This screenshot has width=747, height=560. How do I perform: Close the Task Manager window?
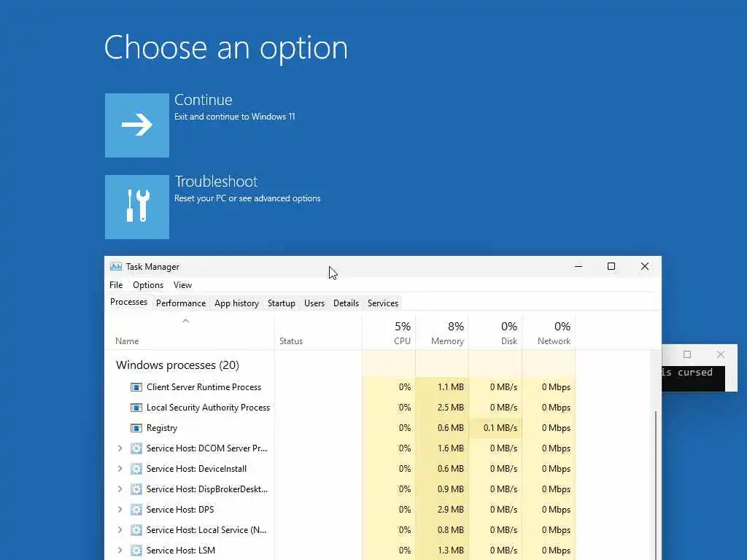pyautogui.click(x=645, y=267)
